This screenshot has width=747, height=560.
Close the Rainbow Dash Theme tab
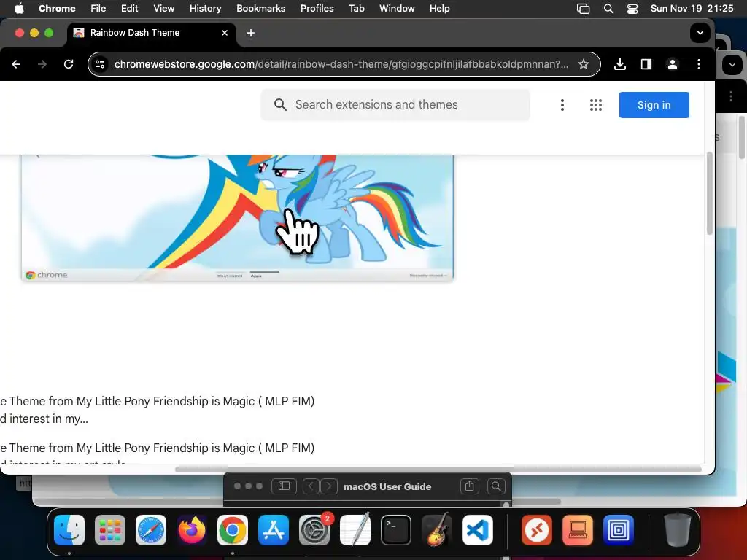pyautogui.click(x=225, y=33)
